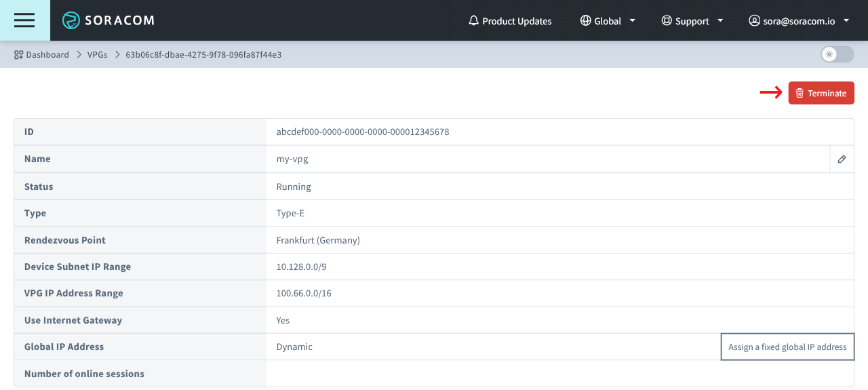Open the hamburger navigation menu
The image size is (868, 390).
(x=24, y=20)
